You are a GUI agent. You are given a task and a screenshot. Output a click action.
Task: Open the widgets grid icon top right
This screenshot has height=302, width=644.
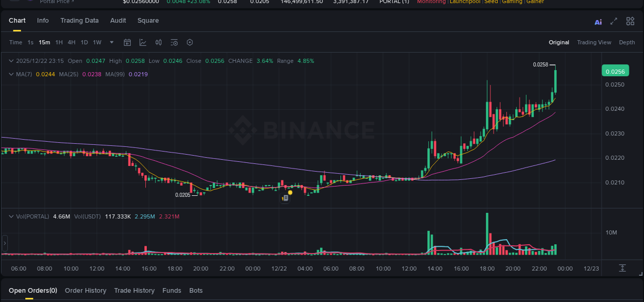[x=630, y=21]
